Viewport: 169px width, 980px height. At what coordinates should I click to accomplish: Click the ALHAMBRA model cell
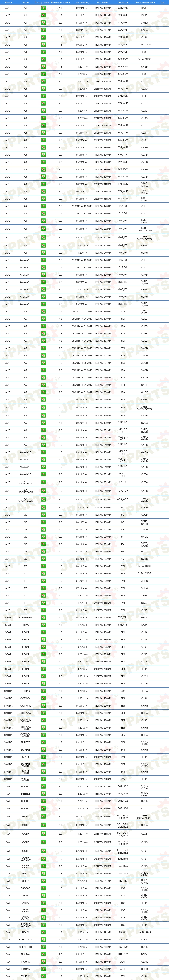(x=26, y=617)
